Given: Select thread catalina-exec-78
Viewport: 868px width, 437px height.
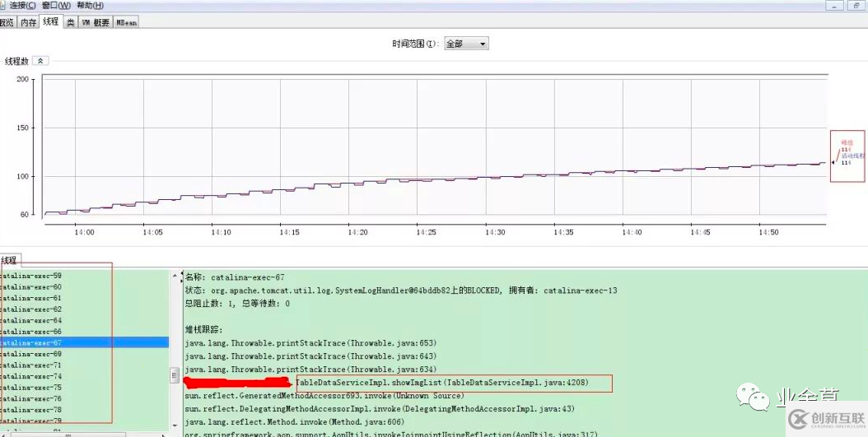Looking at the screenshot, I should tap(84, 409).
